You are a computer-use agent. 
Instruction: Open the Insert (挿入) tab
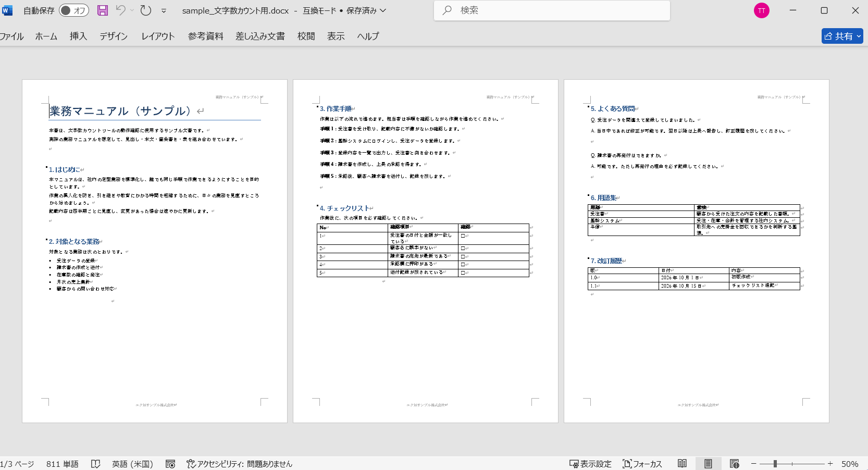click(x=78, y=36)
